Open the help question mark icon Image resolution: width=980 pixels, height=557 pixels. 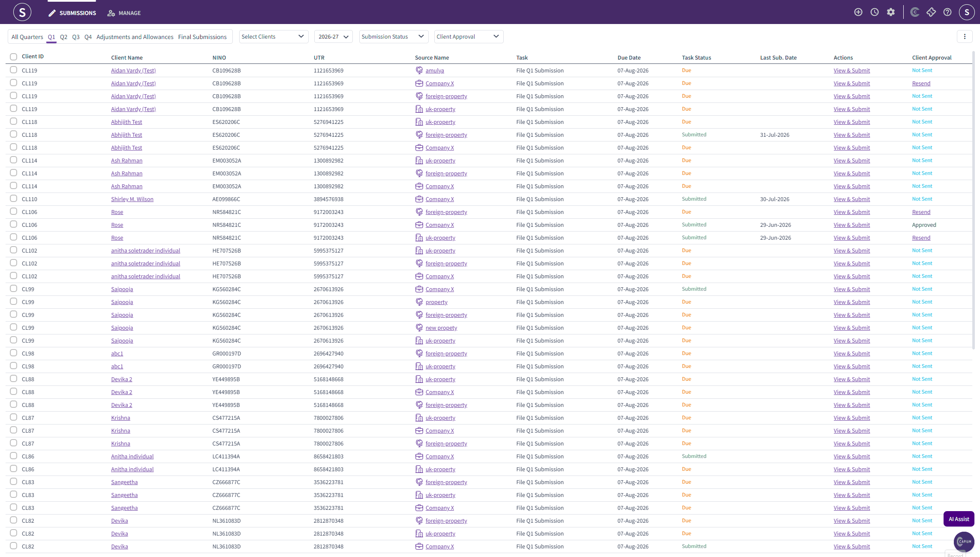pyautogui.click(x=947, y=12)
